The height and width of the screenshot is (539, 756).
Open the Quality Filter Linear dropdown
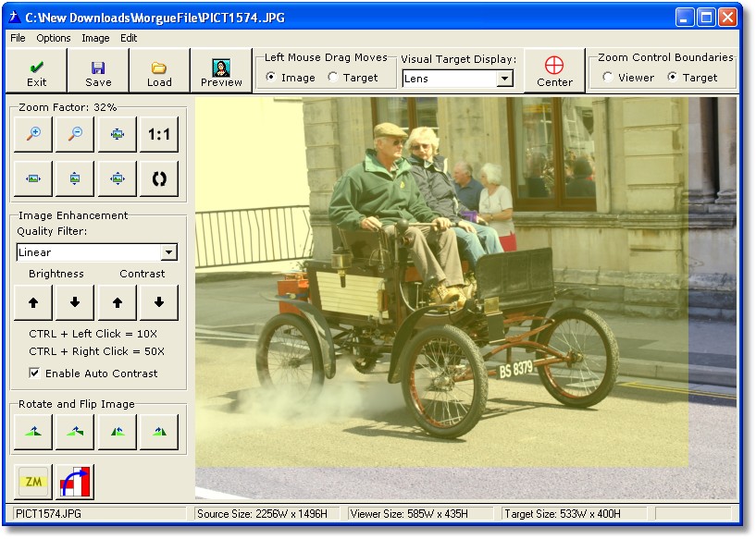point(168,251)
